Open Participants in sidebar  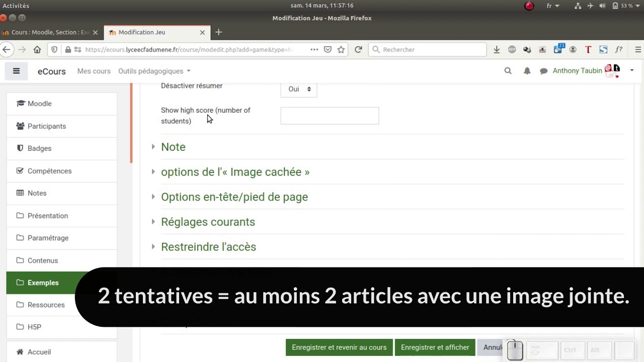tap(61, 126)
